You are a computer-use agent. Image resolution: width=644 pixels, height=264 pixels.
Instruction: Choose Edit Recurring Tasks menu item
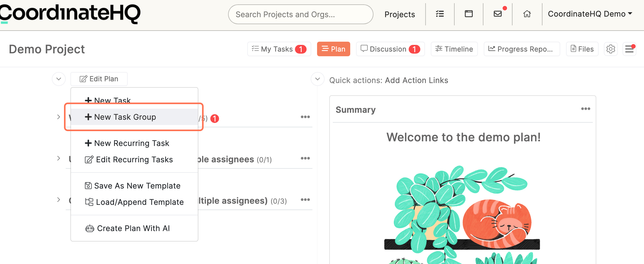pyautogui.click(x=134, y=159)
